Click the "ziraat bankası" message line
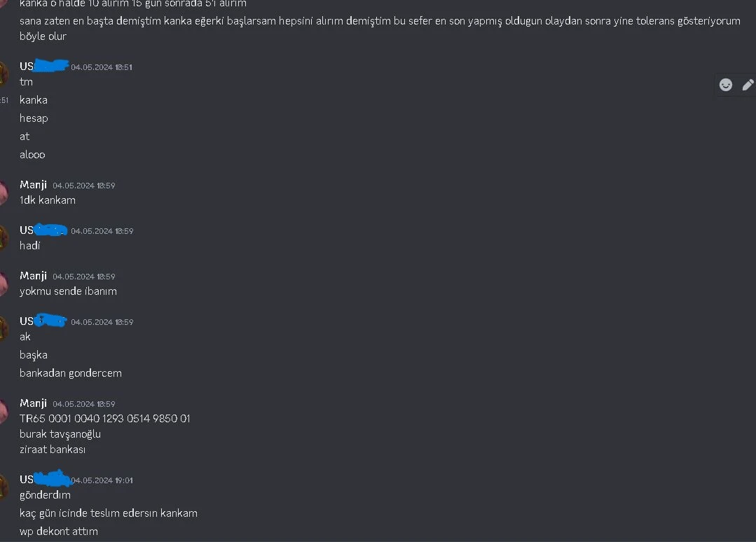The width and height of the screenshot is (756, 542). tap(53, 450)
